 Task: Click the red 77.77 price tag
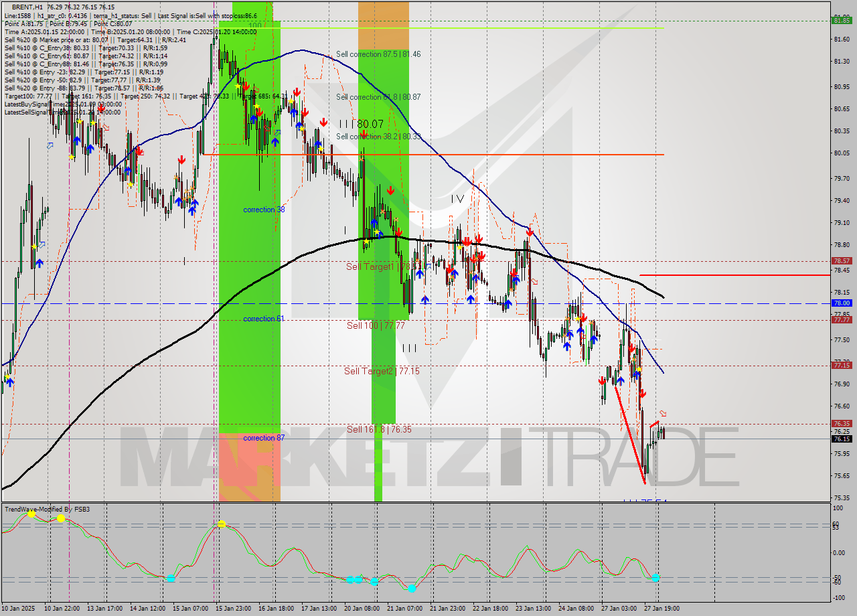[842, 320]
